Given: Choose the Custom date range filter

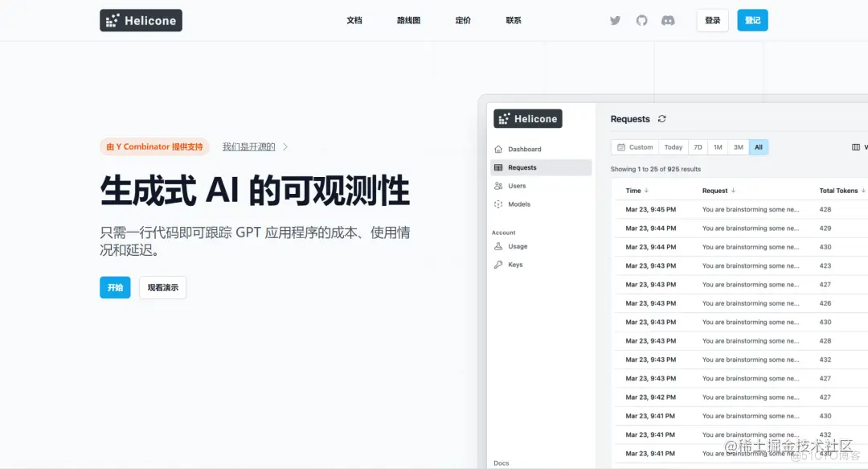Looking at the screenshot, I should (635, 147).
